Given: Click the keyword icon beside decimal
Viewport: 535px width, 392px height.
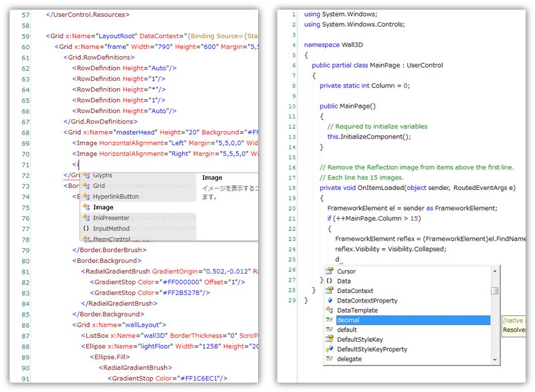Looking at the screenshot, I should tap(329, 320).
